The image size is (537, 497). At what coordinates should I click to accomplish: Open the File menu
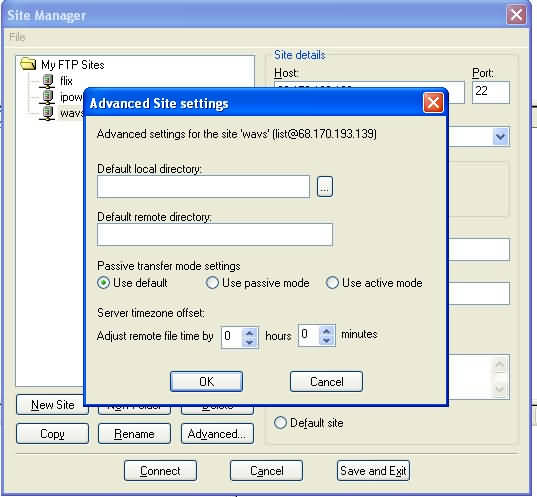click(x=17, y=37)
